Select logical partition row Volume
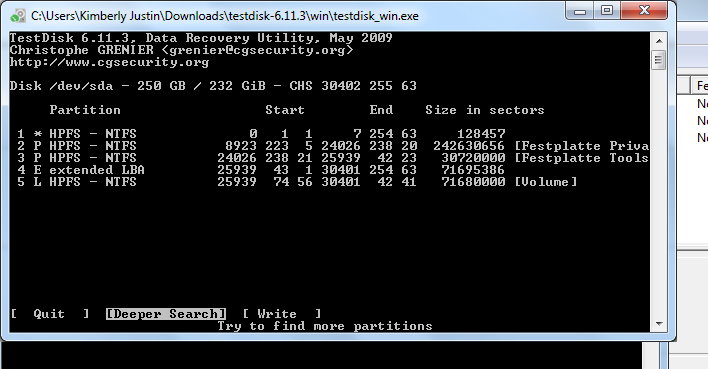 [297, 182]
